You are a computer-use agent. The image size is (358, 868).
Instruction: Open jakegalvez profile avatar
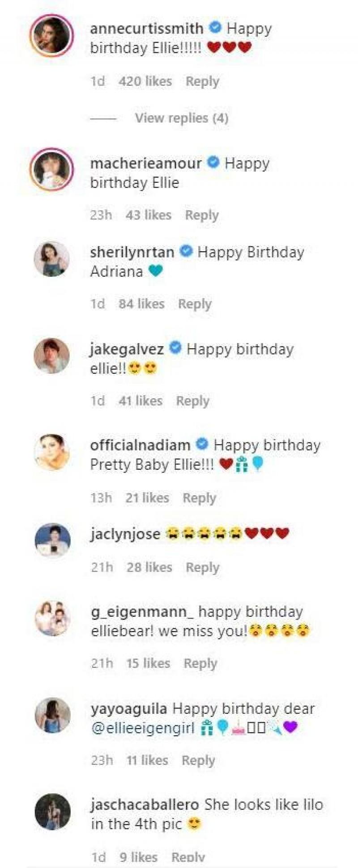[x=52, y=356]
